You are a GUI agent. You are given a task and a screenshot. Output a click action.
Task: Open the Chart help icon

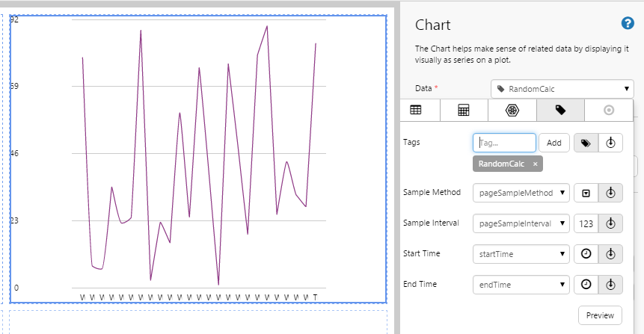tap(628, 23)
